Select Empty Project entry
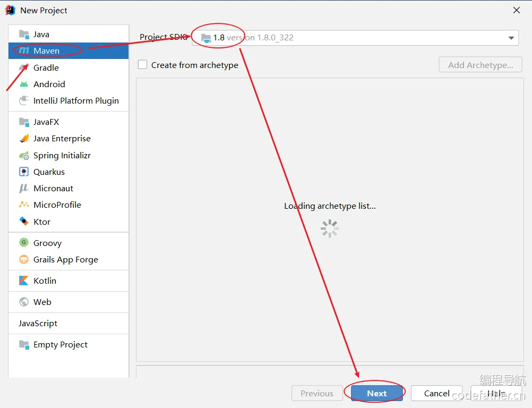This screenshot has width=532, height=408. [68, 345]
